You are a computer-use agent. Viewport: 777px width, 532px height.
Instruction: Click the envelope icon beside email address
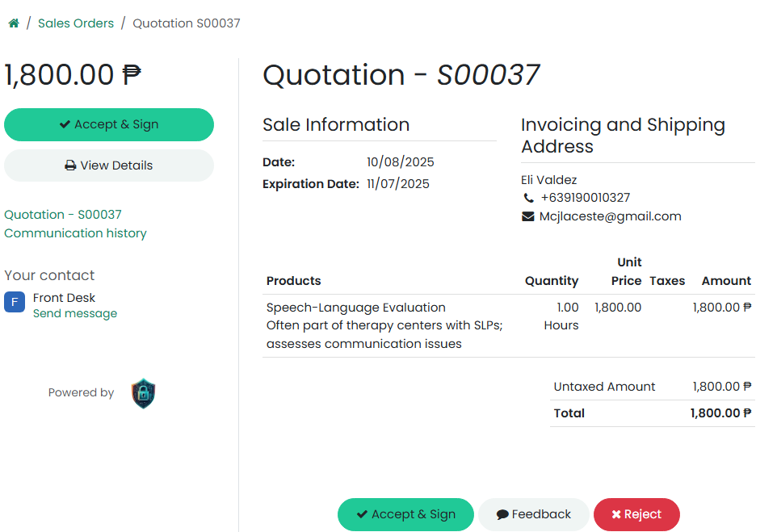click(x=528, y=216)
